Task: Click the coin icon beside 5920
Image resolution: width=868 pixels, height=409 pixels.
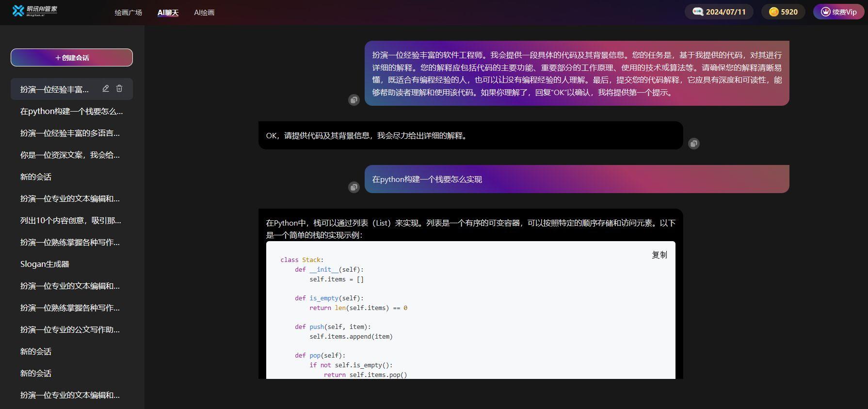Action: tap(774, 12)
